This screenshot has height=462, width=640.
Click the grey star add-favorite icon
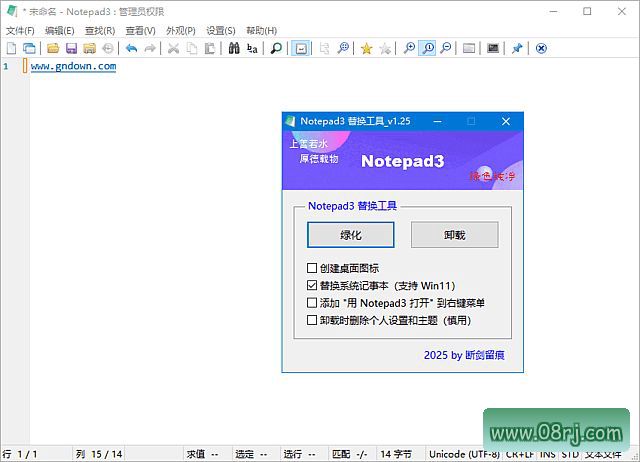coord(385,49)
